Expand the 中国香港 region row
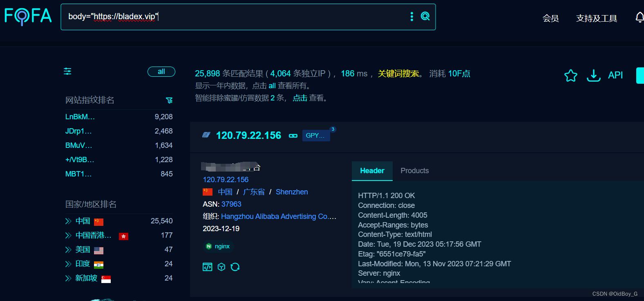 point(68,235)
